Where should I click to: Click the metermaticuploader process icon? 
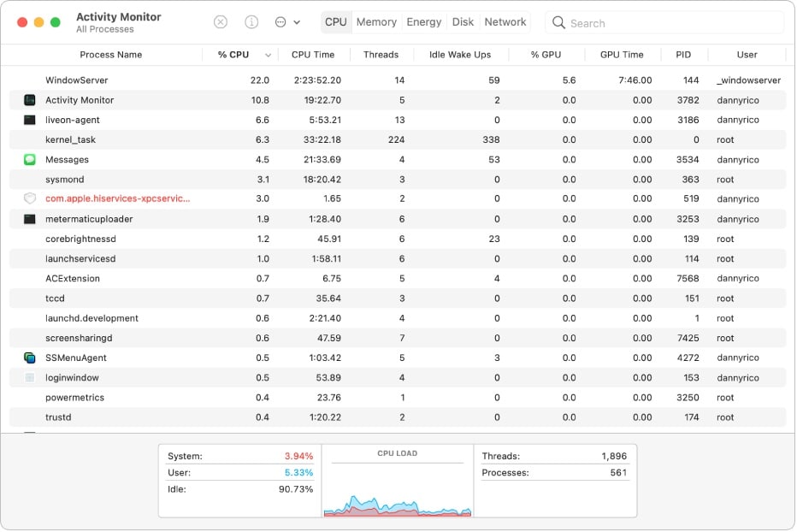pos(30,219)
